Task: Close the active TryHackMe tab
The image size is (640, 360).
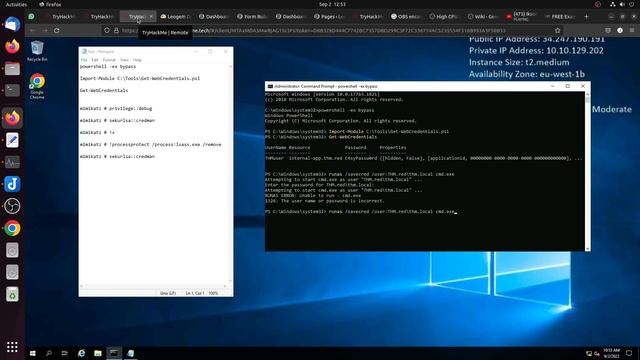Action: click(x=151, y=17)
